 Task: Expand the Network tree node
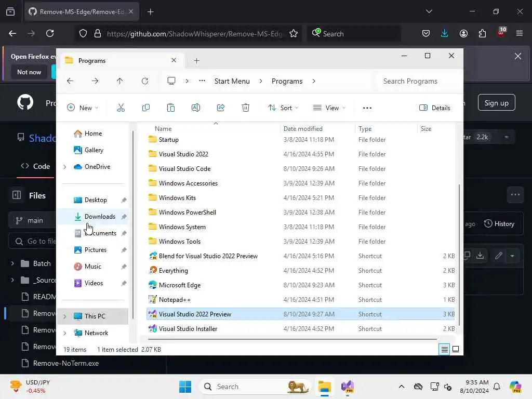pyautogui.click(x=64, y=333)
